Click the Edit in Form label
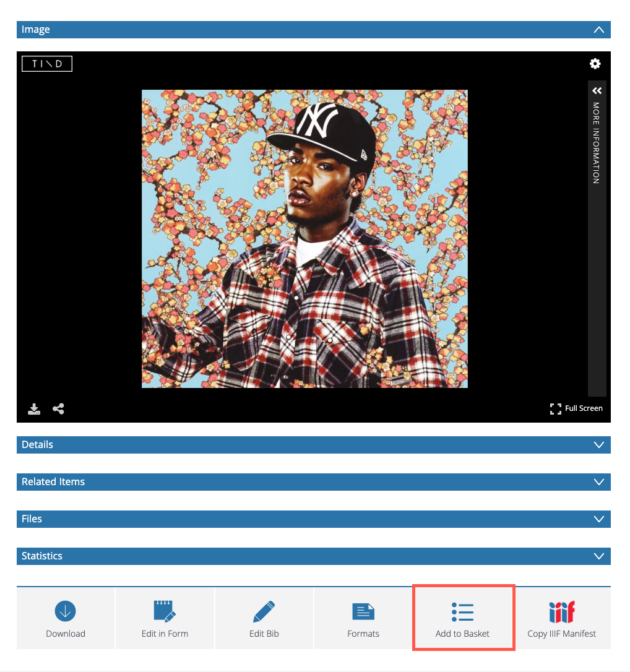This screenshot has height=672, width=630. coord(165,634)
